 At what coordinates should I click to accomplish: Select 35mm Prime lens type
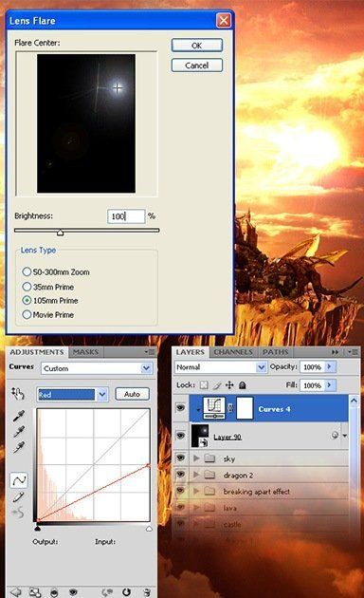27,287
